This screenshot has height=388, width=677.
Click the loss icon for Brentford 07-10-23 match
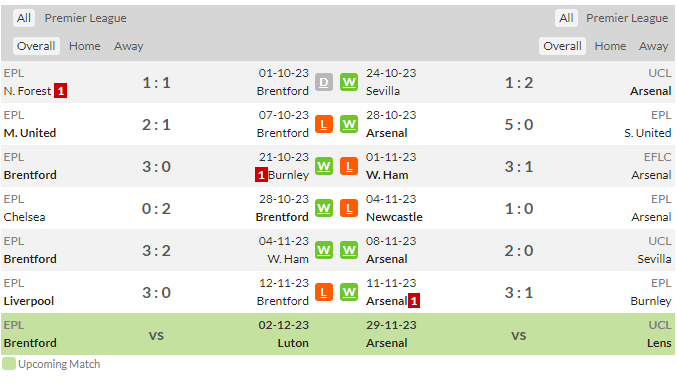pyautogui.click(x=324, y=124)
